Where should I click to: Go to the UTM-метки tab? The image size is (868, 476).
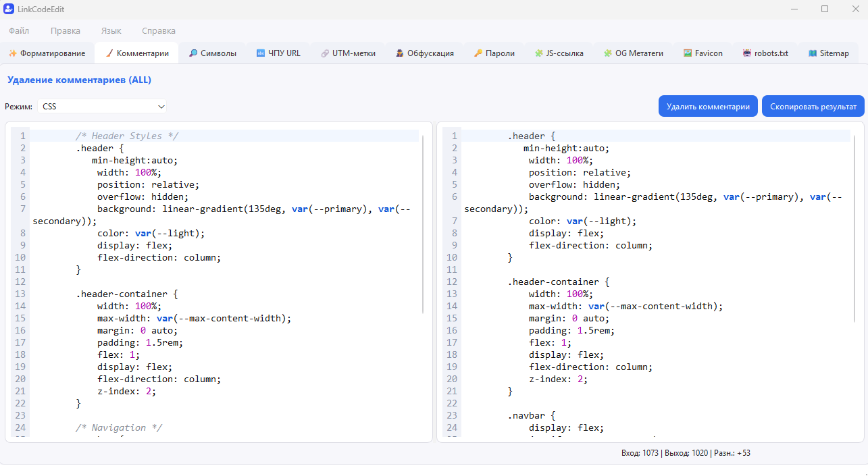[349, 53]
